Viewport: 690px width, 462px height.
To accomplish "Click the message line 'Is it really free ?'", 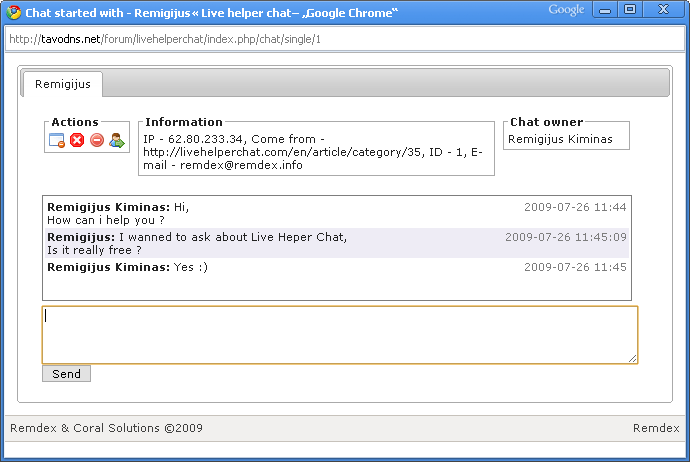I will 94,250.
